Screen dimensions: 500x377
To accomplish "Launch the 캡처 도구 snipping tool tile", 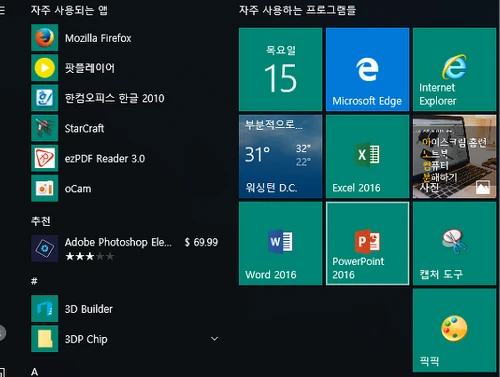I will tap(454, 243).
